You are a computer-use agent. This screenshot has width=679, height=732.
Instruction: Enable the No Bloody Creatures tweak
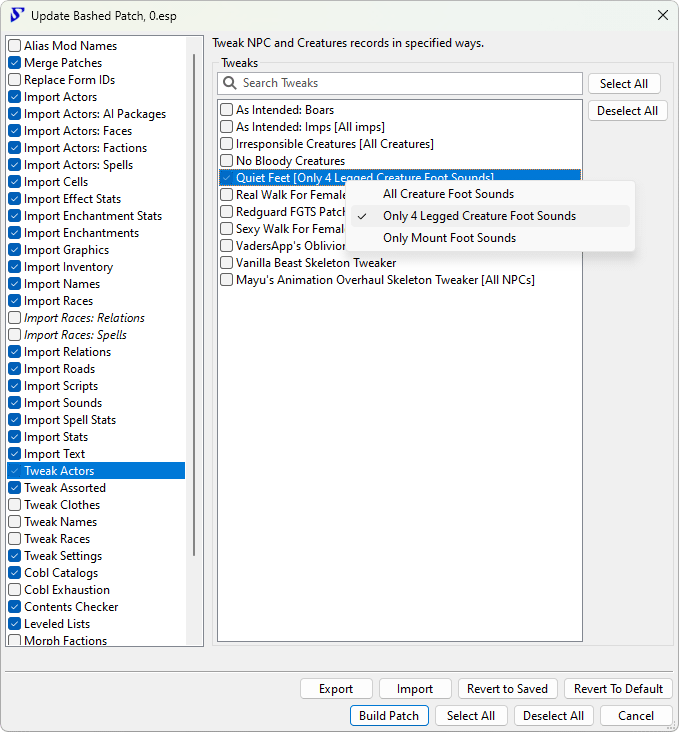(226, 161)
